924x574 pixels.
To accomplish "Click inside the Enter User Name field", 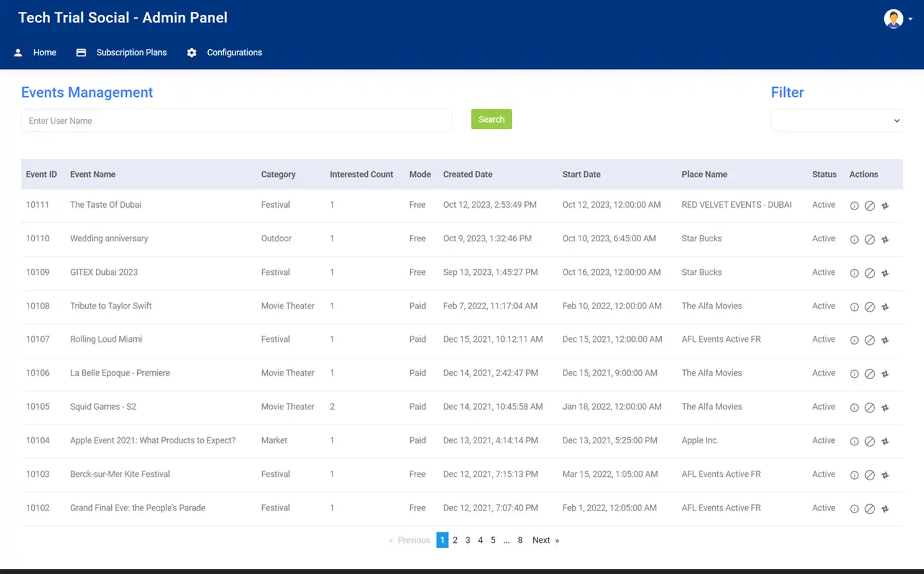I will (236, 120).
